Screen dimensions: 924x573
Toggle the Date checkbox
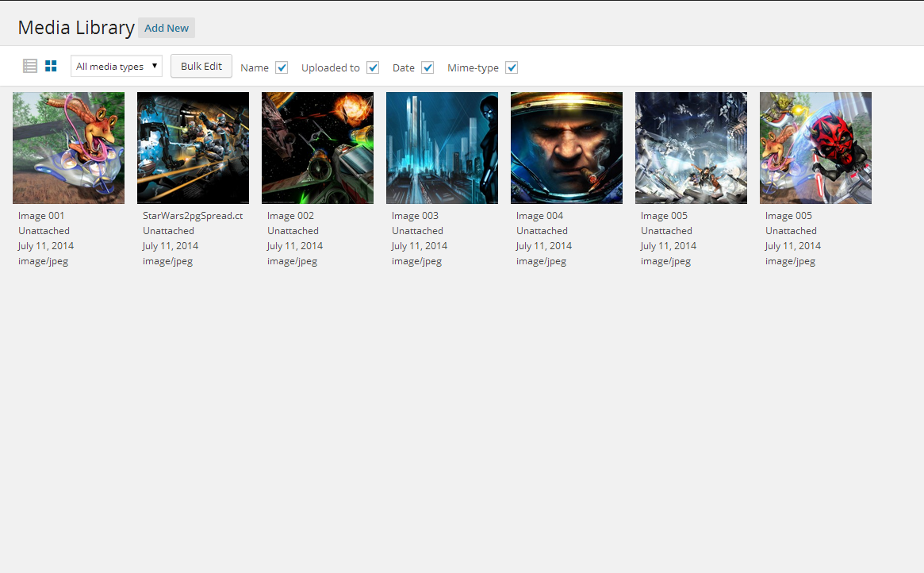pos(427,67)
